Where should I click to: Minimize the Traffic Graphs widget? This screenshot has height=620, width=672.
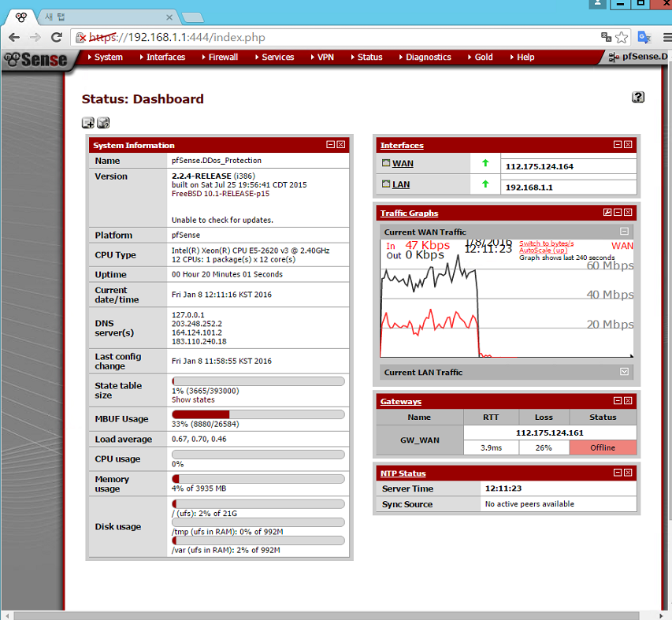click(x=618, y=212)
